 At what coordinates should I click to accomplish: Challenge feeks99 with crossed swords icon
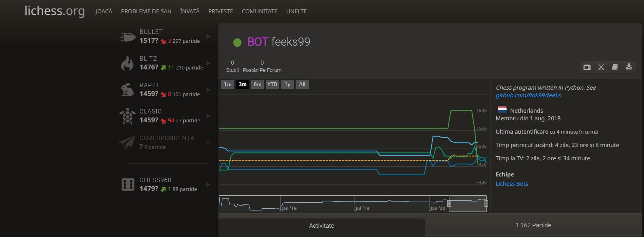[x=601, y=67]
